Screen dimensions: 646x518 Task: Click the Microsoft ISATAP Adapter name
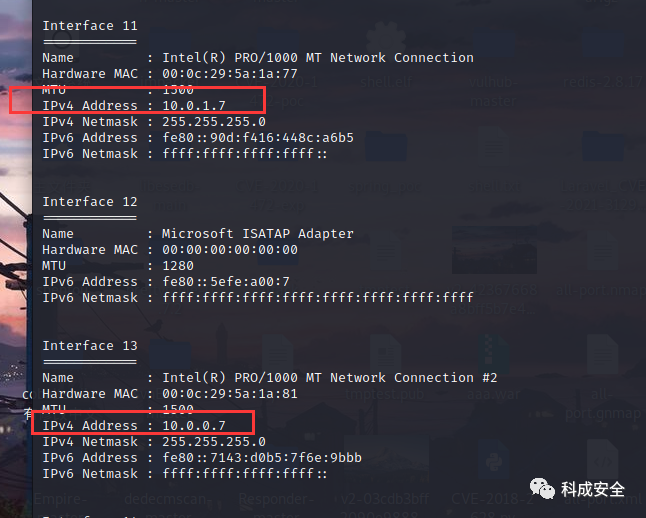click(257, 234)
